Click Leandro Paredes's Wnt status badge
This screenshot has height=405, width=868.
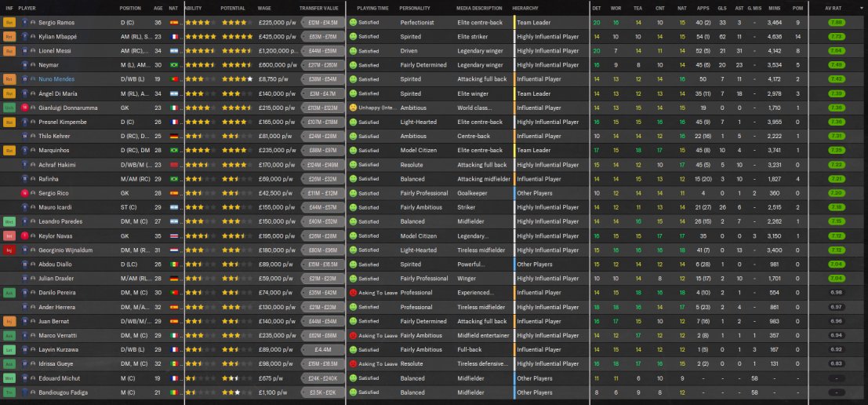9,221
